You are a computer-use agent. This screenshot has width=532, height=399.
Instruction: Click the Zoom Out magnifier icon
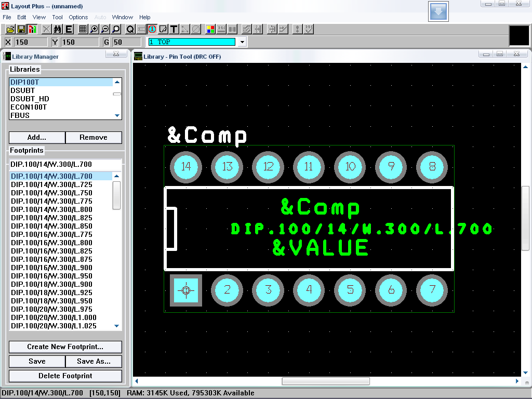click(x=105, y=29)
